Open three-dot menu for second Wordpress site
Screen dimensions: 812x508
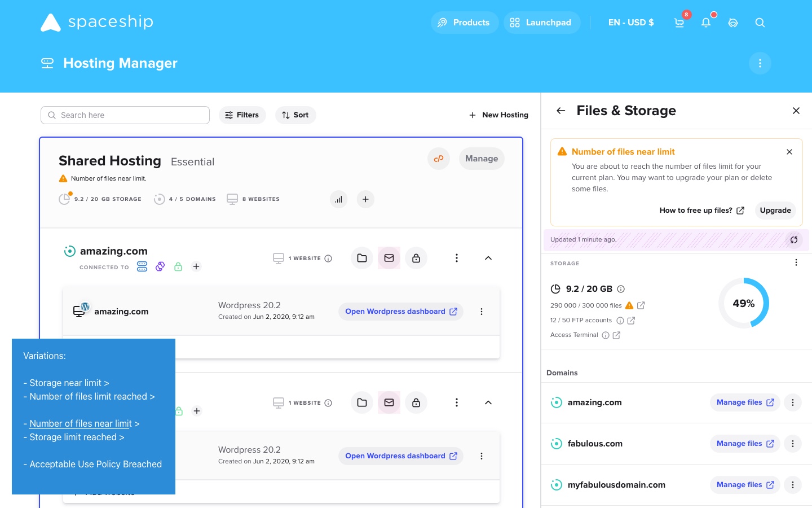pyautogui.click(x=482, y=456)
